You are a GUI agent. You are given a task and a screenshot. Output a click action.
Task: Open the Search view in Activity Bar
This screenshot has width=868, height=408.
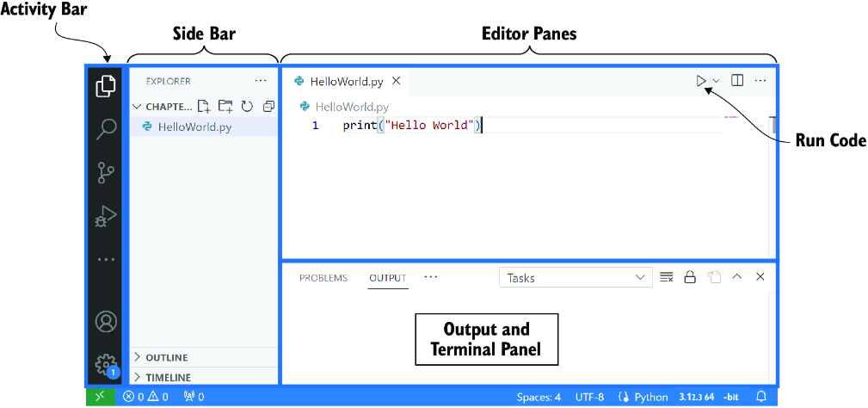[106, 129]
